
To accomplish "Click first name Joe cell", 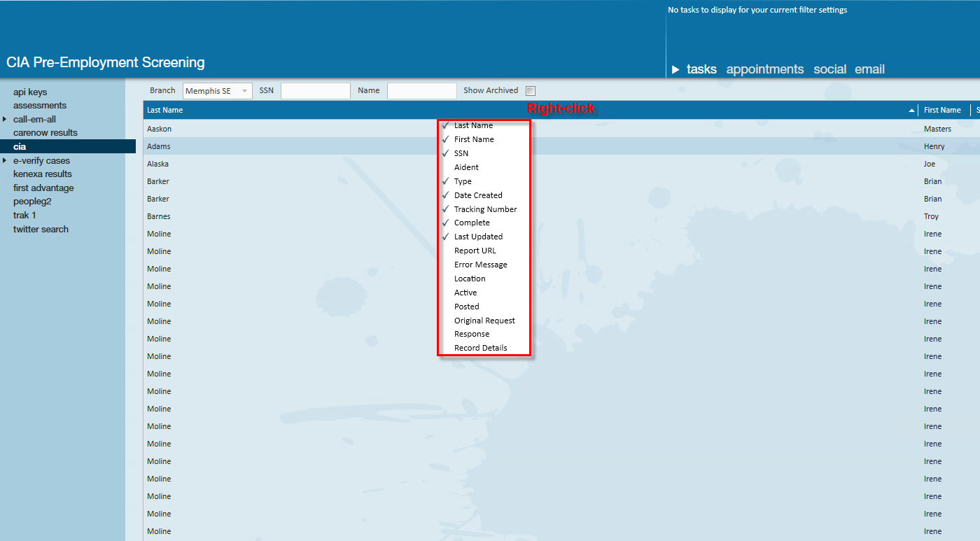I will pos(930,164).
